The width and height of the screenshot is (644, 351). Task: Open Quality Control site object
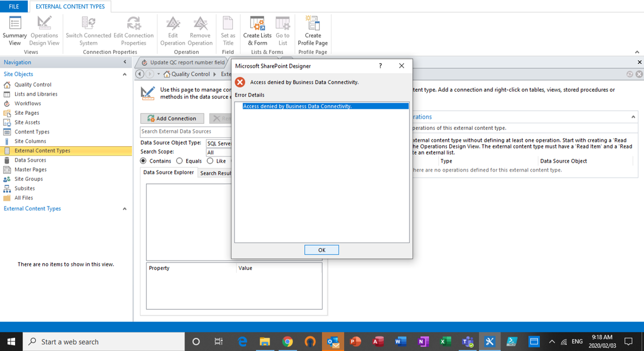(x=33, y=85)
